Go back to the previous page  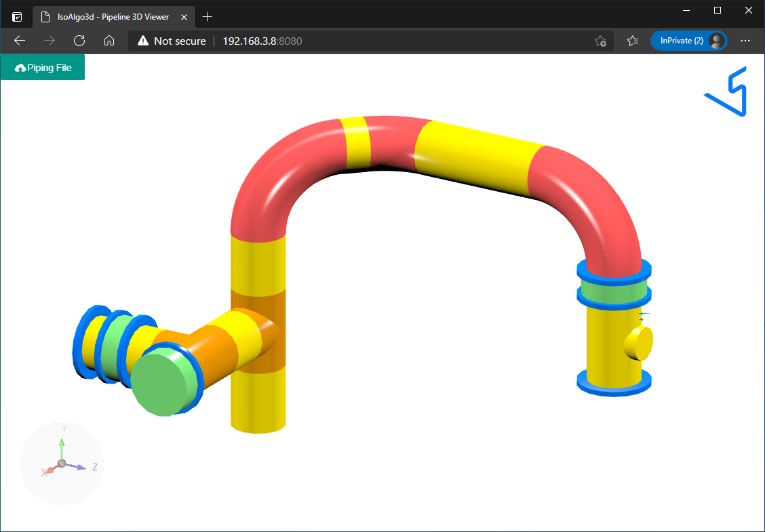tap(20, 41)
